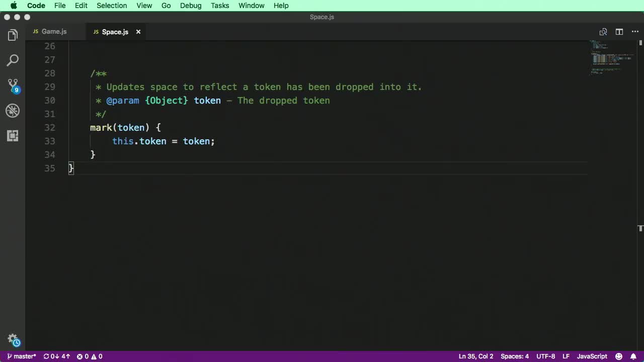Open Source Control with 9 pending changes
The width and height of the screenshot is (644, 362).
point(13,85)
